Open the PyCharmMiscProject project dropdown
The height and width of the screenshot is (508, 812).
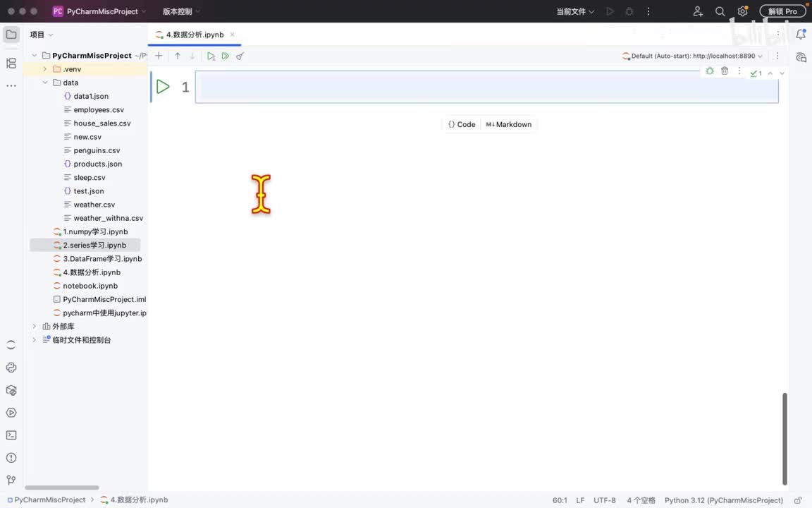pyautogui.click(x=99, y=11)
